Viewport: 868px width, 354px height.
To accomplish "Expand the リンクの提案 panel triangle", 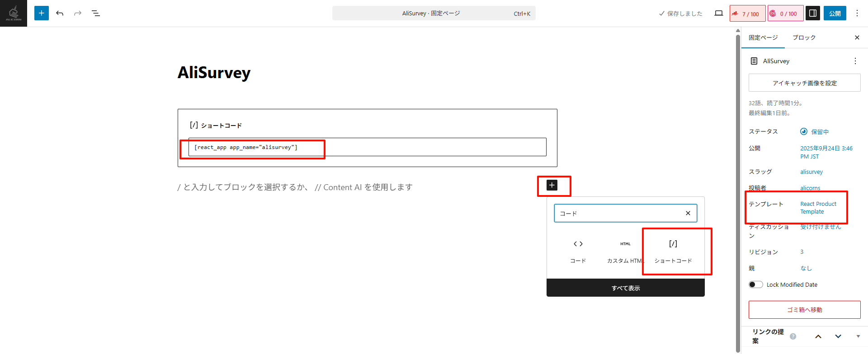I will (858, 336).
